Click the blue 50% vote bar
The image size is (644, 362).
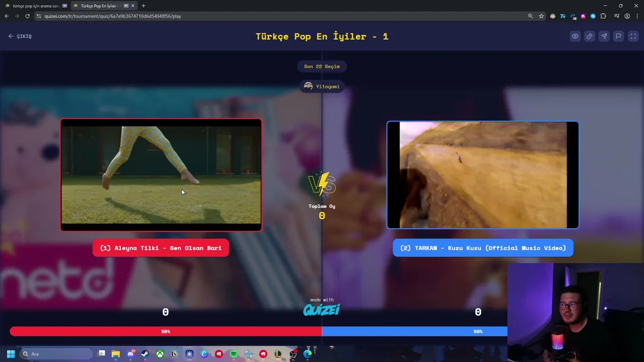pyautogui.click(x=415, y=331)
